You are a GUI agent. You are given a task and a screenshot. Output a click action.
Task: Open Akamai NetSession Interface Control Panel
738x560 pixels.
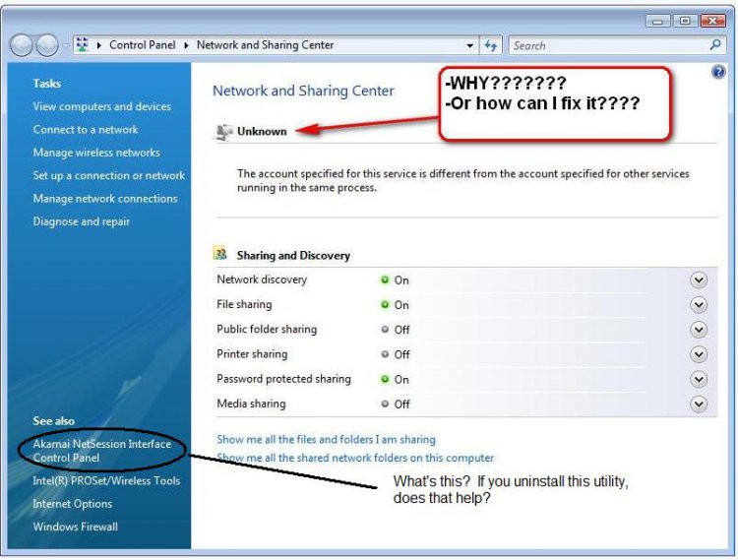coord(101,451)
